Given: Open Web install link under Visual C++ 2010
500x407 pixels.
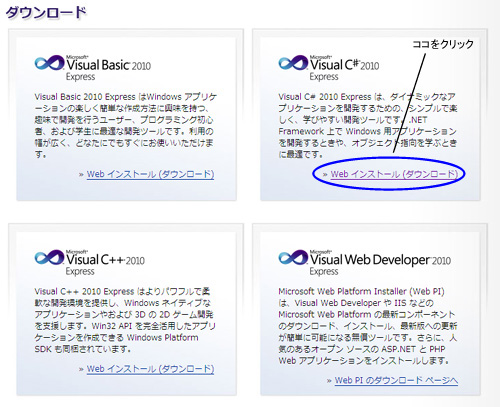Looking at the screenshot, I should click(150, 369).
